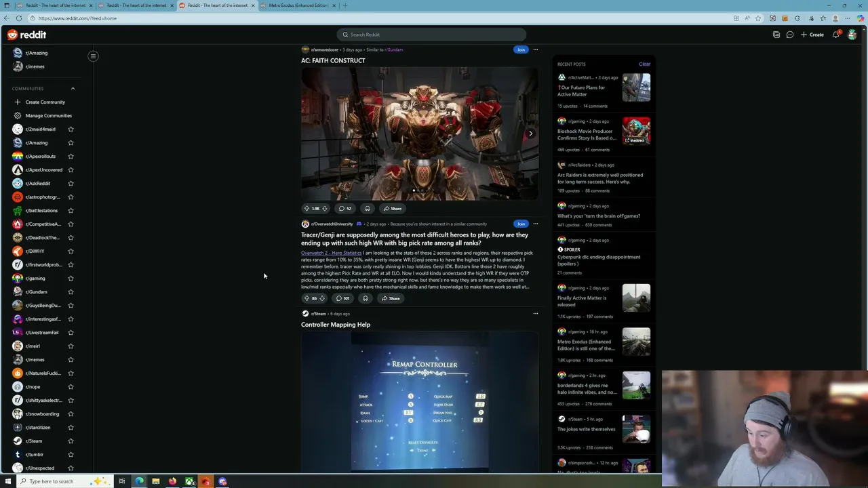
Task: Share the Tracer/Genji Overwatch post
Action: (x=391, y=298)
